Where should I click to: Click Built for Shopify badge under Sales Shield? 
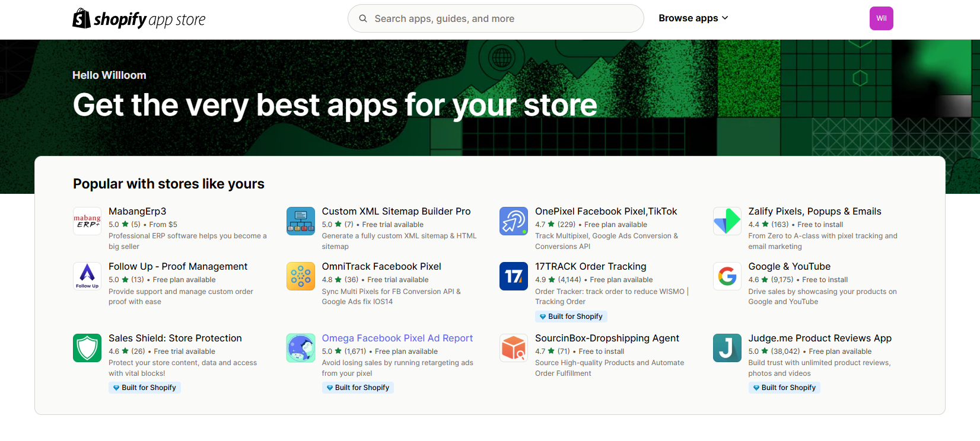click(145, 388)
